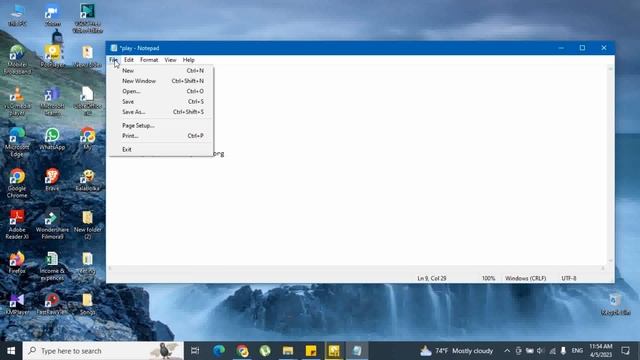This screenshot has height=360, width=640.
Task: Select the VLC media player desktop icon
Action: [17, 102]
